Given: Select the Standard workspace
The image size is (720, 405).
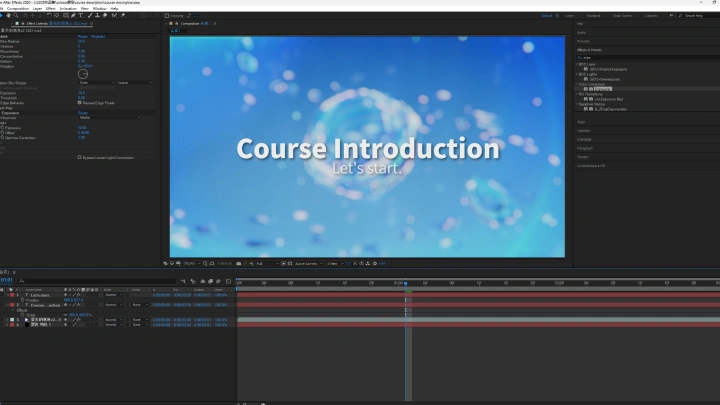Looking at the screenshot, I should pyautogui.click(x=593, y=16).
